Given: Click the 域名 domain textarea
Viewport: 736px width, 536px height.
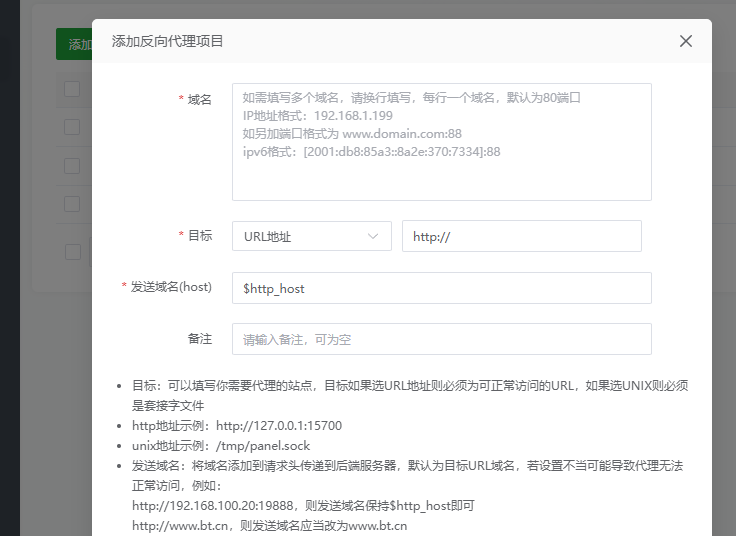Looking at the screenshot, I should click(442, 142).
